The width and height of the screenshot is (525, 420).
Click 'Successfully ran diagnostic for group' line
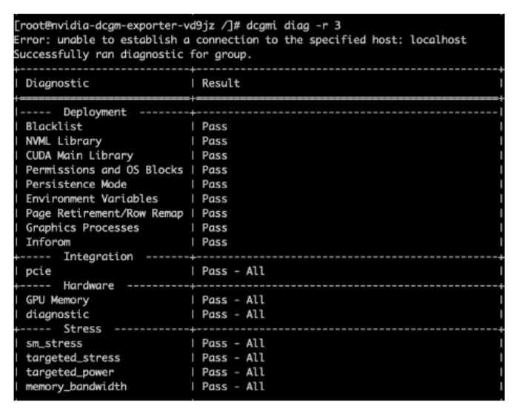133,54
